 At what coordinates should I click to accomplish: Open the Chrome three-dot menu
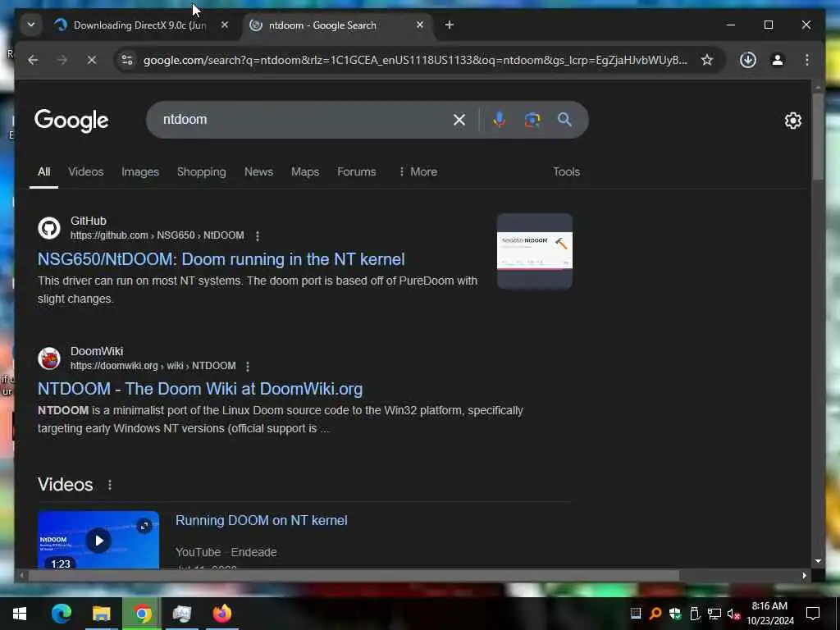(807, 60)
